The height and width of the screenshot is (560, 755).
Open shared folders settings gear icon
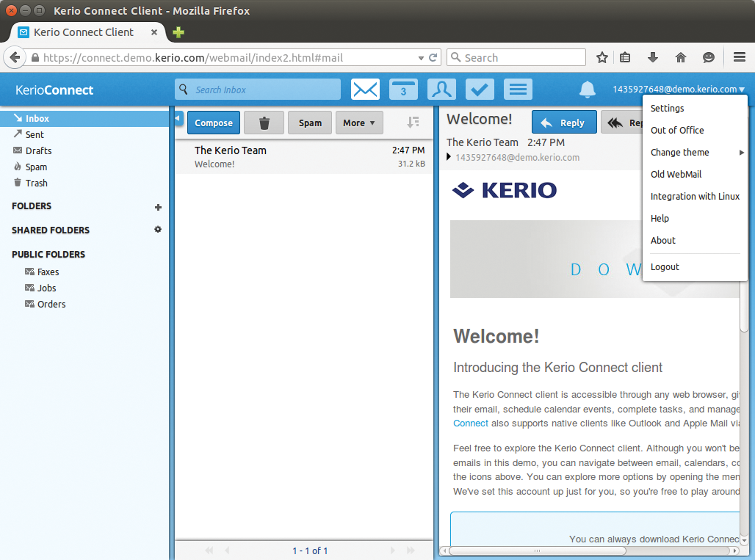(x=157, y=230)
